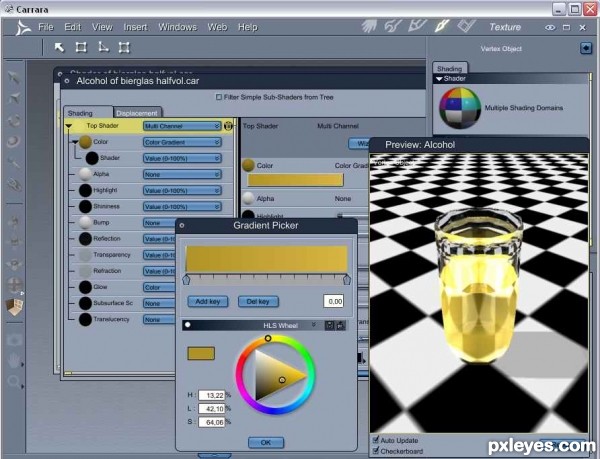Viewport: 600px width, 459px height.
Task: Select the right gradient key marker
Action: tap(347, 279)
